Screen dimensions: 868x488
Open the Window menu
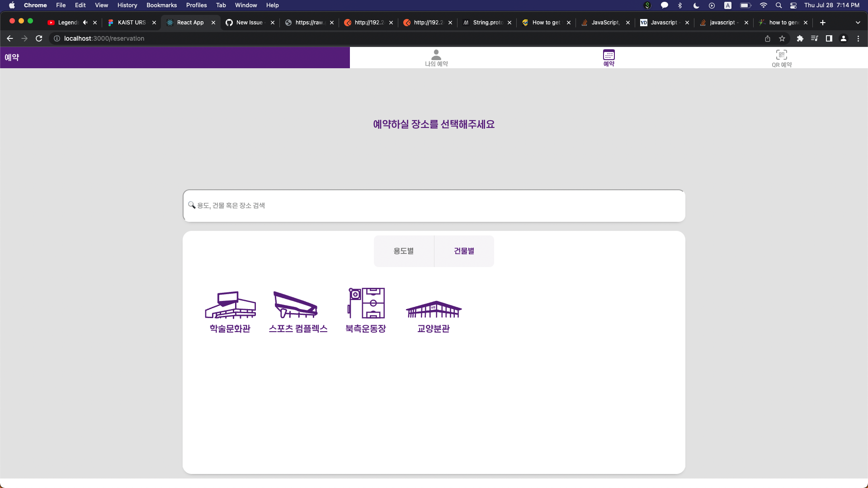pos(246,5)
